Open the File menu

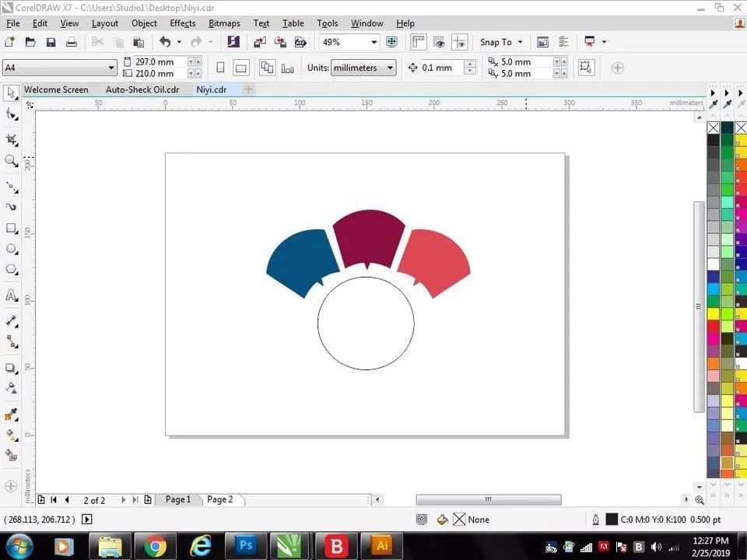point(13,23)
